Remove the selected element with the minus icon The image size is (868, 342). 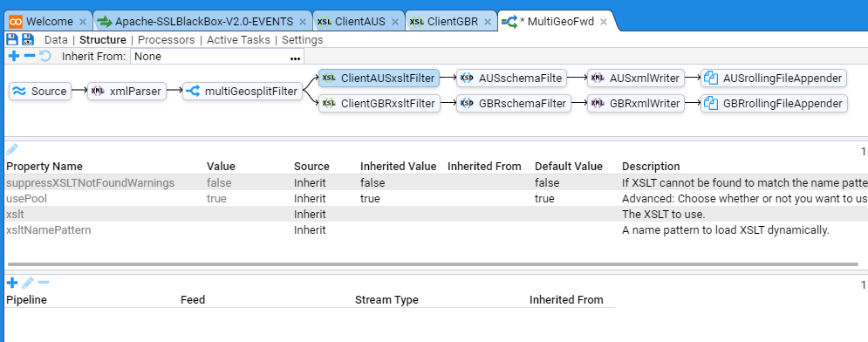click(30, 56)
